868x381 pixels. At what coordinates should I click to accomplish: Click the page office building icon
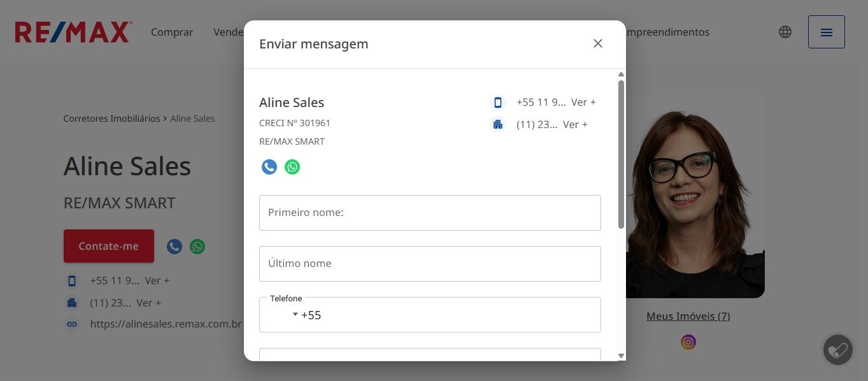pyautogui.click(x=72, y=303)
